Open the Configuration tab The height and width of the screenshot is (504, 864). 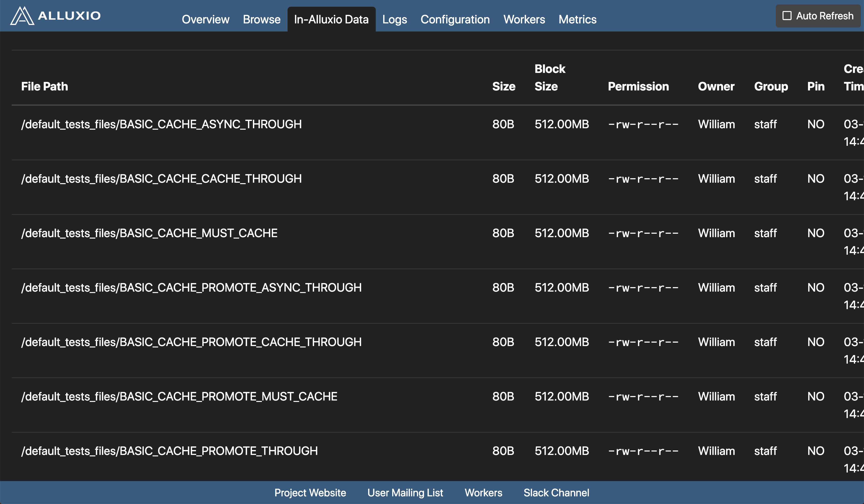click(455, 20)
